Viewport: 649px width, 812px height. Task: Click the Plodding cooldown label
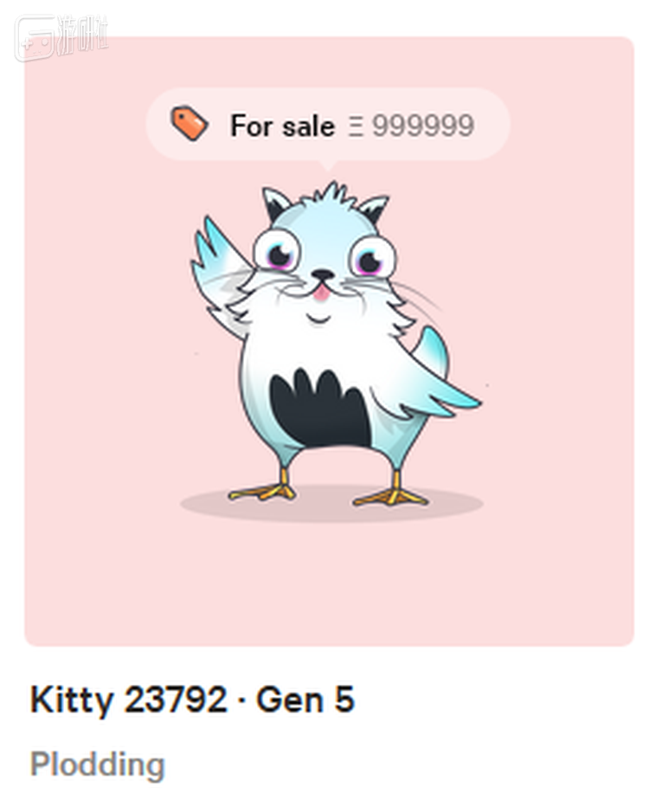coord(97,765)
